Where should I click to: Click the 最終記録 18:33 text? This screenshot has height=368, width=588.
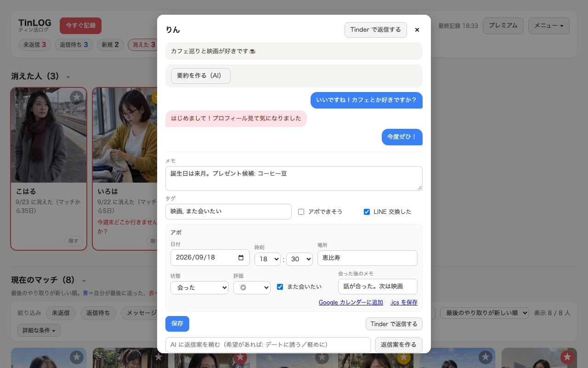[x=458, y=26]
